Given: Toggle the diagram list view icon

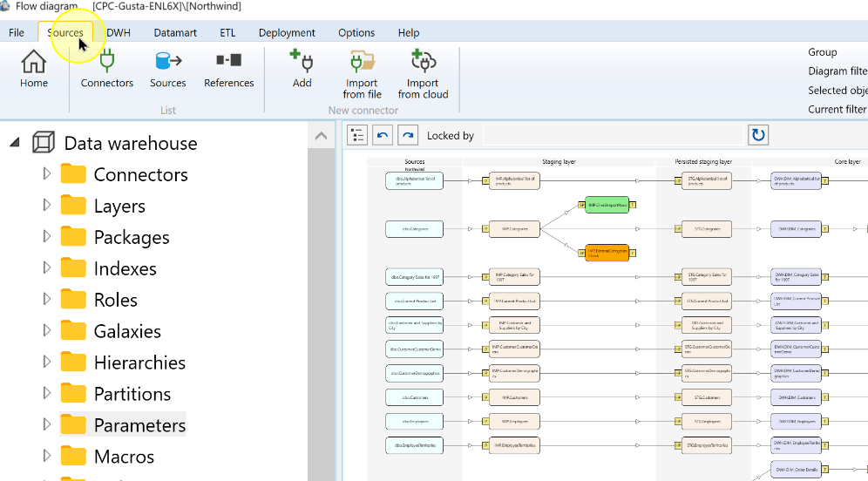Looking at the screenshot, I should click(357, 135).
